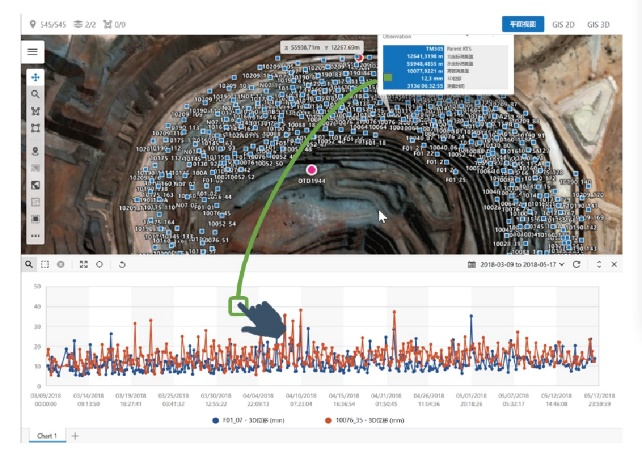This screenshot has width=642, height=464.
Task: Click the layers 2/2 counter
Action: click(84, 25)
